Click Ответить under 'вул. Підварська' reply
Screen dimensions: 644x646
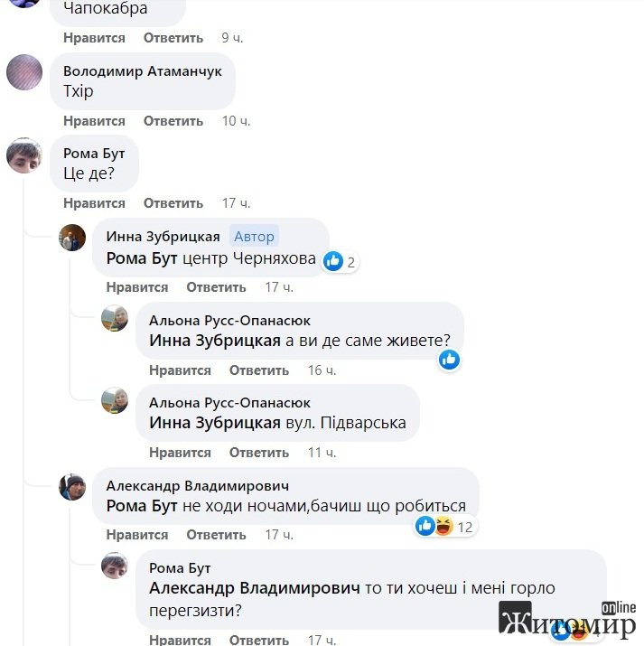pyautogui.click(x=259, y=453)
